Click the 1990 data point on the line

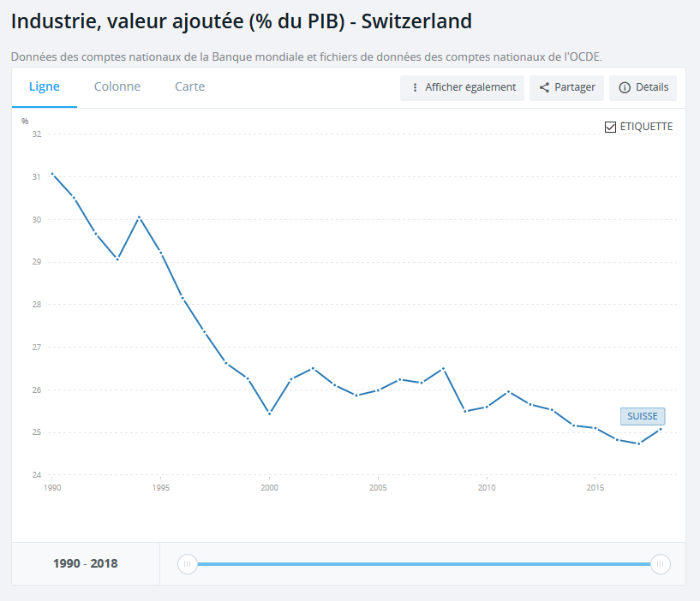[x=52, y=174]
